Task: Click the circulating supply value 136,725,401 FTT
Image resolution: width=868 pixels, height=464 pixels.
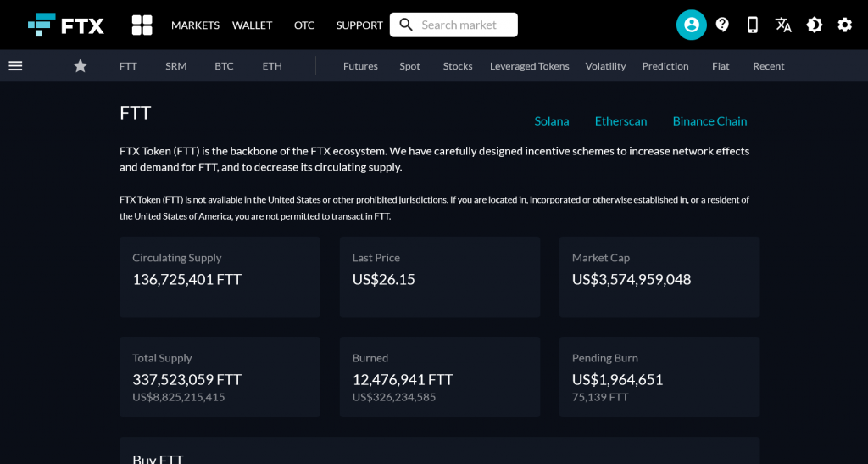Action: pyautogui.click(x=187, y=279)
